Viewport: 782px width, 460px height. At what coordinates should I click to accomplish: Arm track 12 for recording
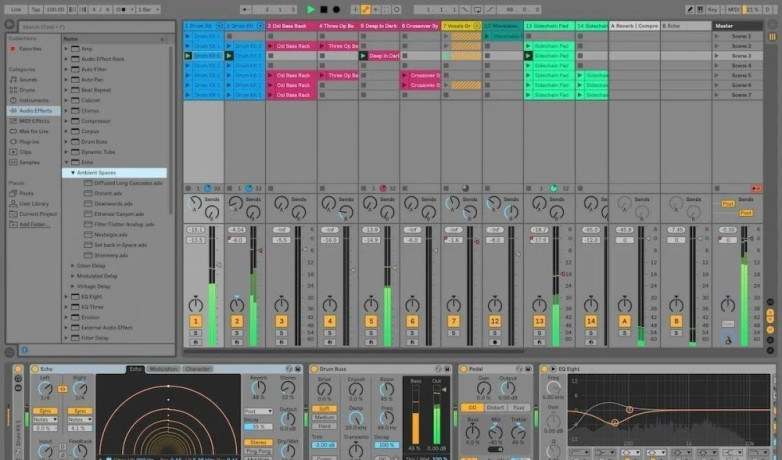click(495, 342)
